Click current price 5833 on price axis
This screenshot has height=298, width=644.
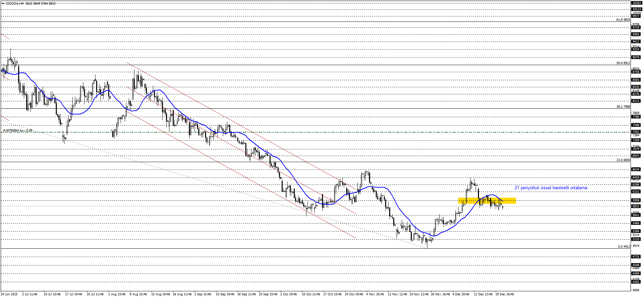tap(636, 206)
